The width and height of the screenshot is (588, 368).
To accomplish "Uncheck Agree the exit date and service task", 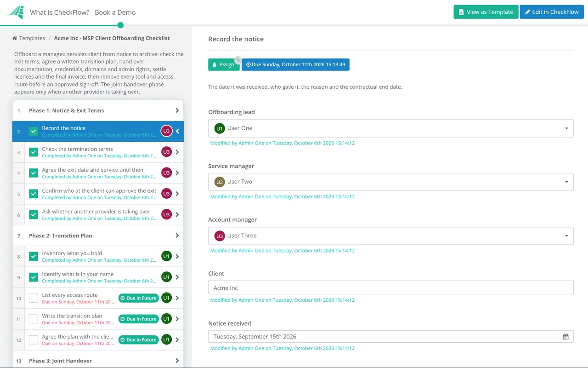I will 34,173.
